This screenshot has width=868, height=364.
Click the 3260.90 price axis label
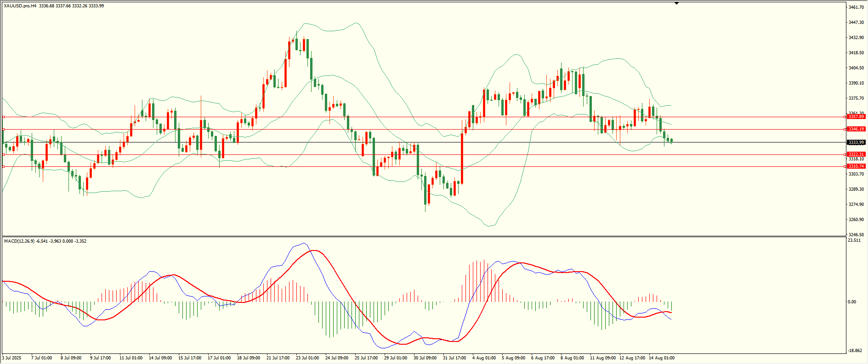[856, 220]
